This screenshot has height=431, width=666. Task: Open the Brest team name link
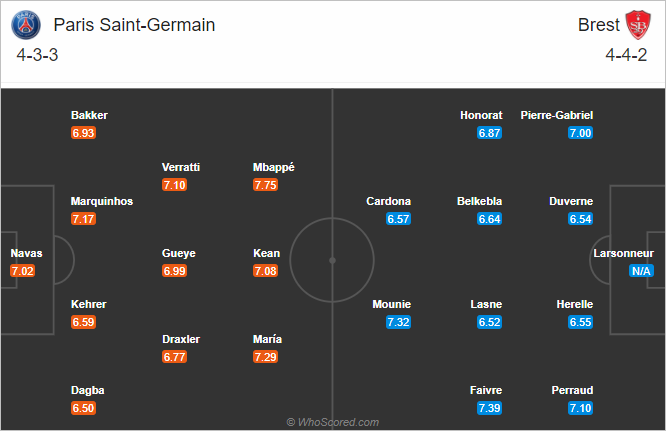click(598, 25)
